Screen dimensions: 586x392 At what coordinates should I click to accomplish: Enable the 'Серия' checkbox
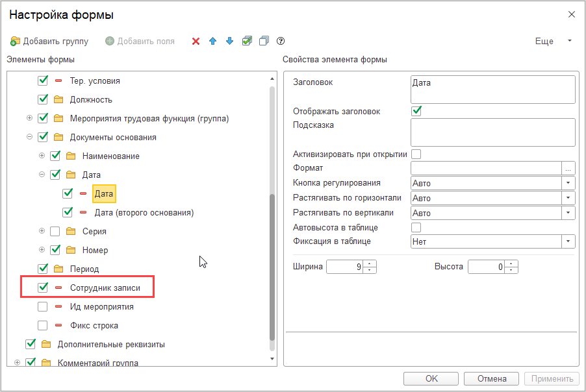point(55,231)
